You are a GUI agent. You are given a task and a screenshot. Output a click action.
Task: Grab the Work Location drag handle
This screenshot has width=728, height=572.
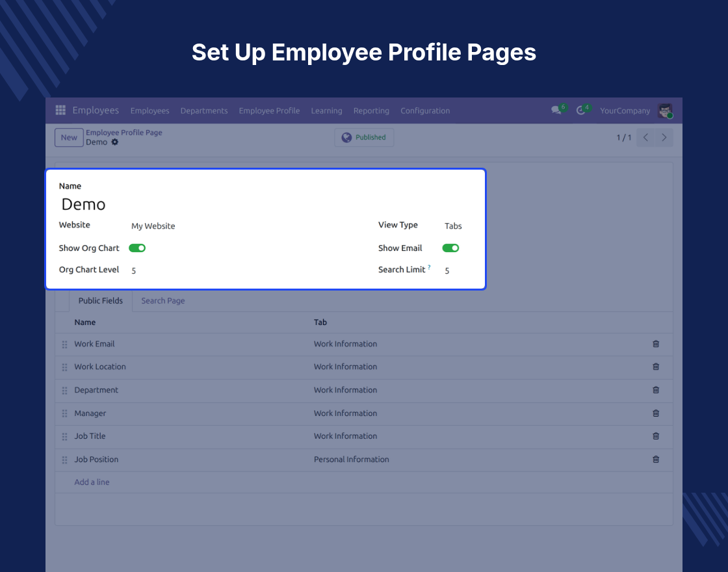(64, 367)
